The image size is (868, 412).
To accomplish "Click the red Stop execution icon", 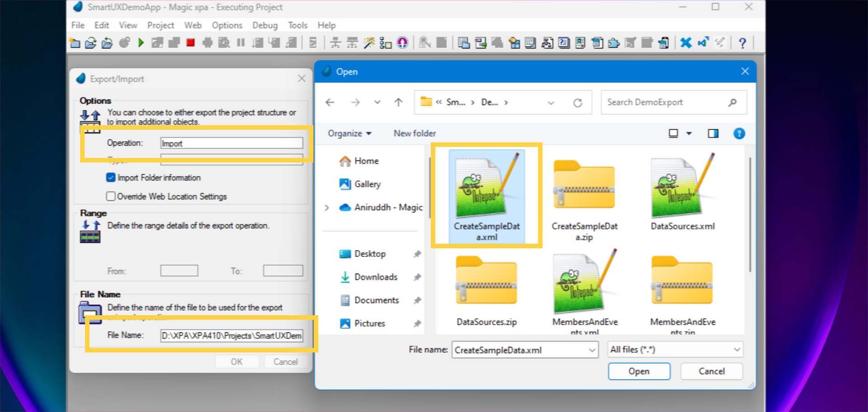I will coord(190,43).
